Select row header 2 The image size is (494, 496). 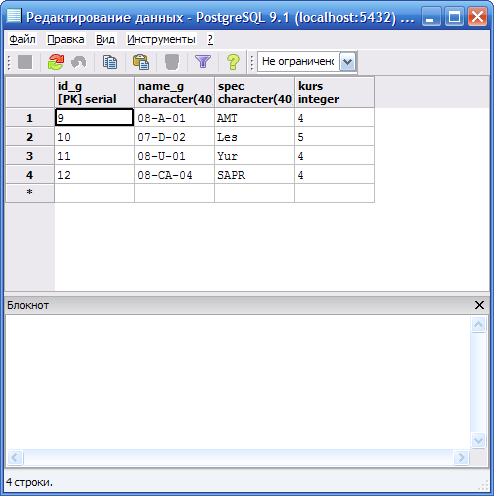[x=30, y=136]
